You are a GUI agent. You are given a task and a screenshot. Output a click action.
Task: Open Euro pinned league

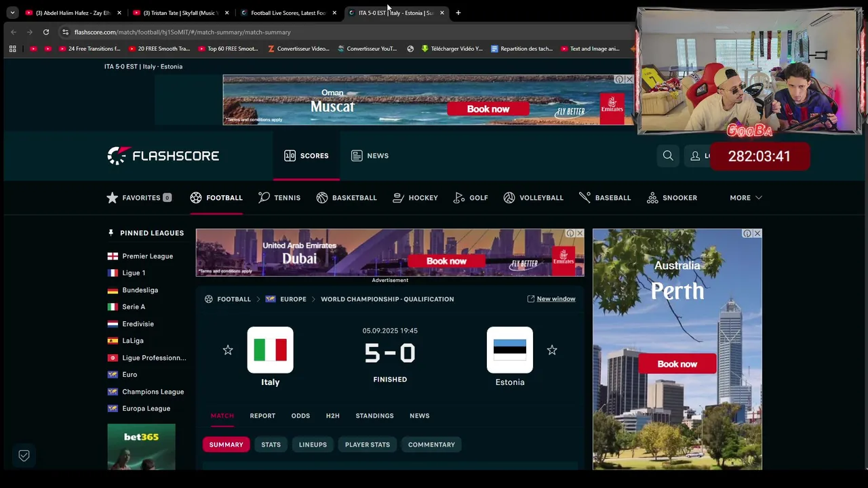point(123,375)
